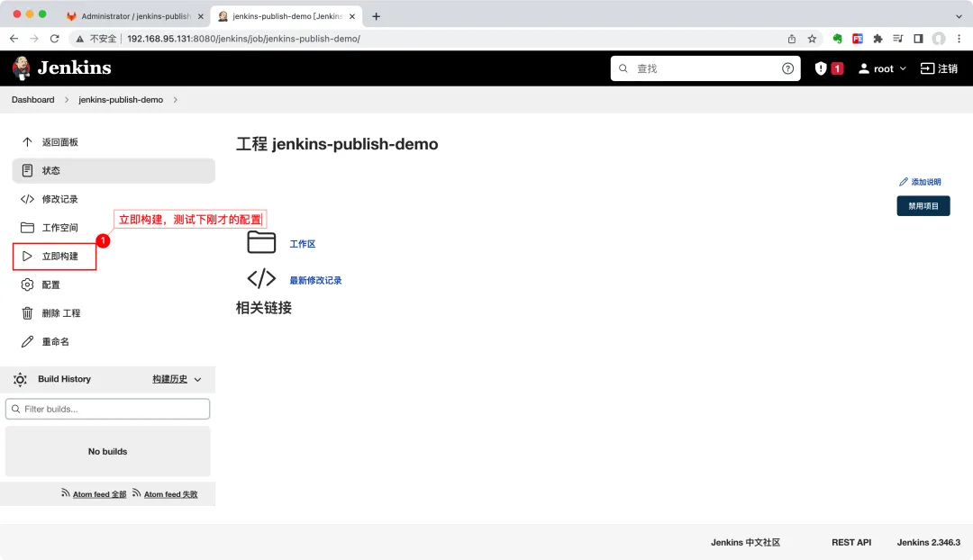Select 重命名 in the sidebar
Screen dimensions: 973x560
click(114, 342)
